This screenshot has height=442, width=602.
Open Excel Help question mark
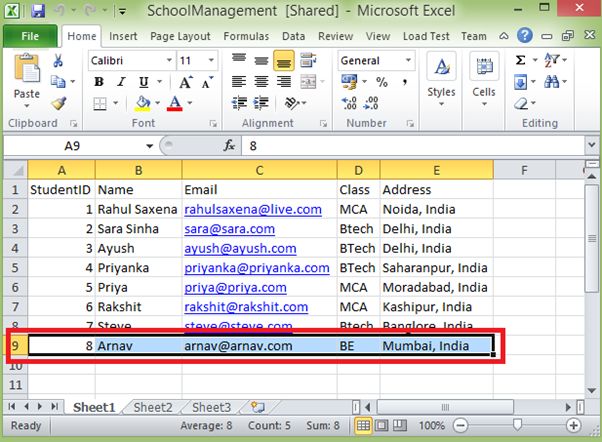pos(524,36)
